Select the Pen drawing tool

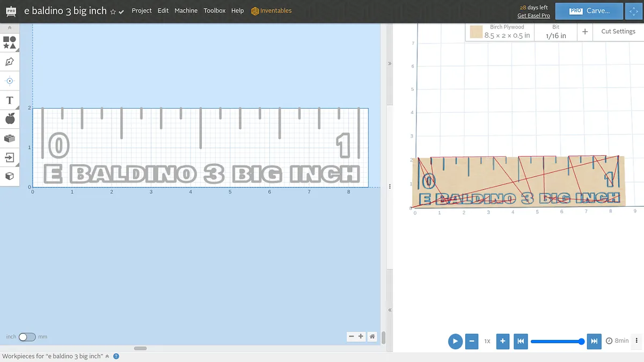[x=10, y=62]
